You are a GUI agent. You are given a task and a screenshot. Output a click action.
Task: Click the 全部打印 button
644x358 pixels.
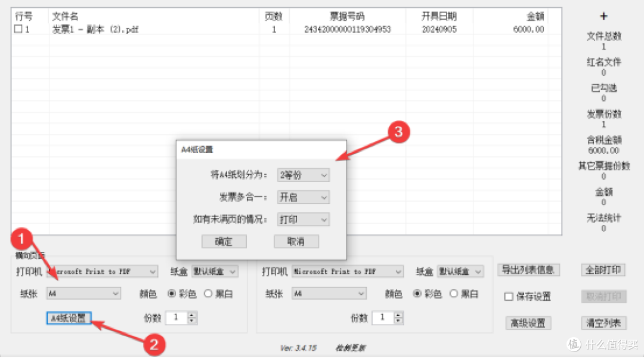[x=603, y=270]
